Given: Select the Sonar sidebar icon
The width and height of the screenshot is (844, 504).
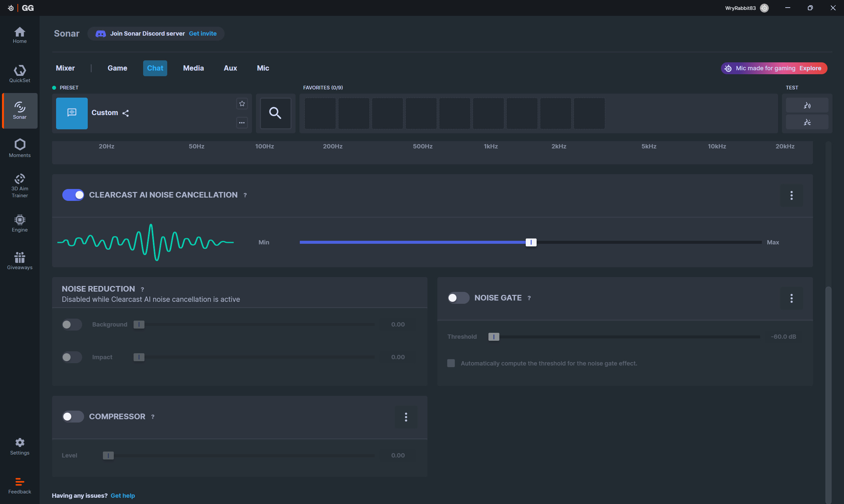Looking at the screenshot, I should point(20,111).
